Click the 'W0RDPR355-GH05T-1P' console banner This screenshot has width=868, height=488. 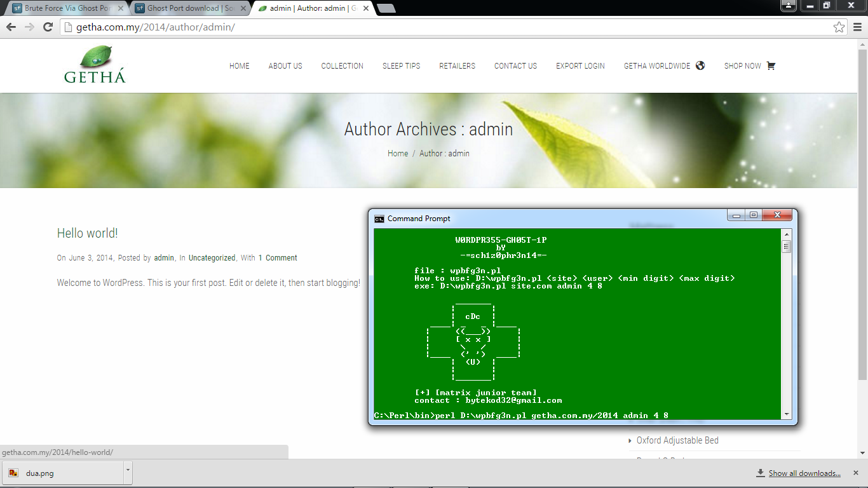pos(501,240)
